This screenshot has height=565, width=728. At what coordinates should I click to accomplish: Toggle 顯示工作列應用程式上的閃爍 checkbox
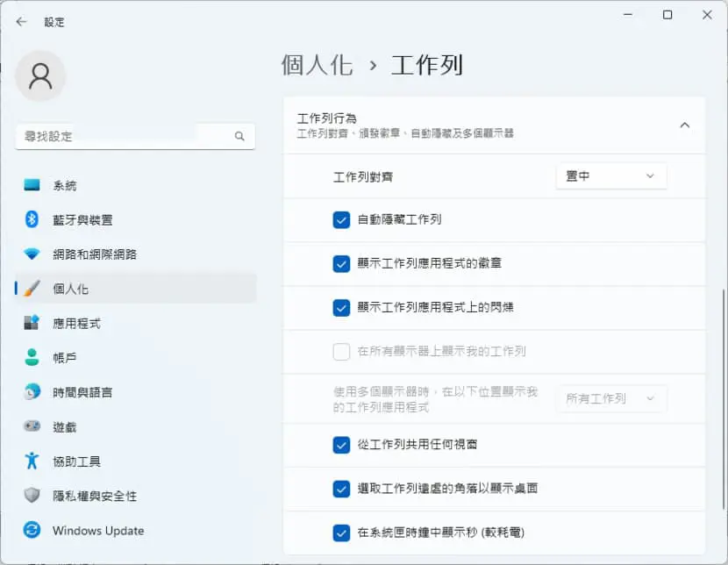point(341,307)
